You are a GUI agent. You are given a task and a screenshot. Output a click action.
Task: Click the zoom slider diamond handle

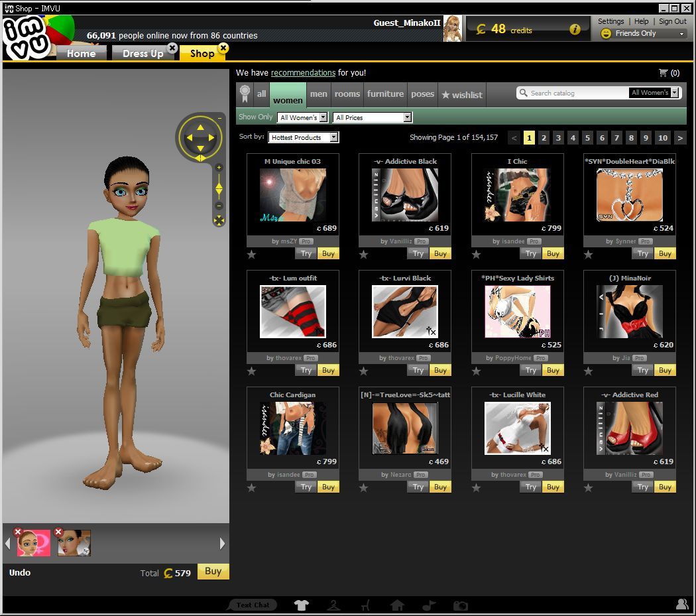point(219,189)
